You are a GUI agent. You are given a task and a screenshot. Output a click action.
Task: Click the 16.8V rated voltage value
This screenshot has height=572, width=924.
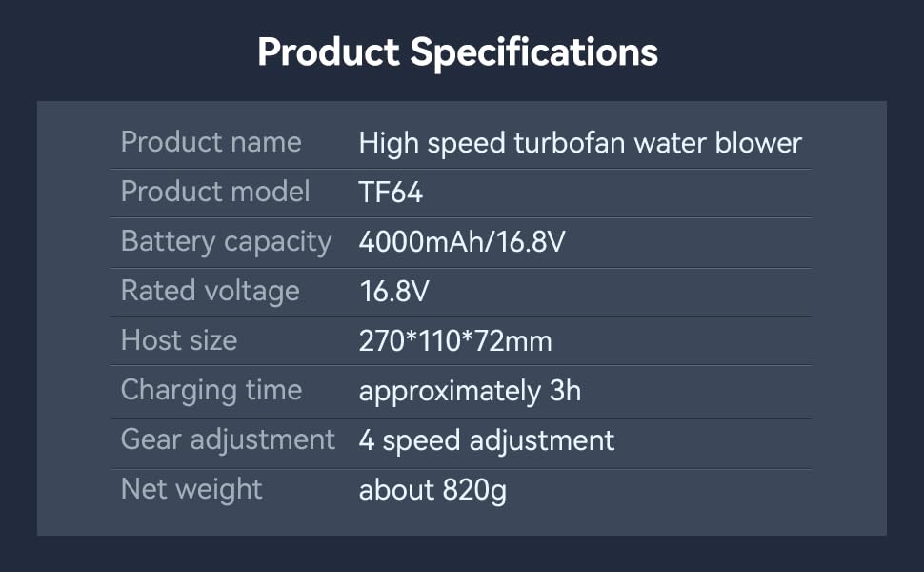394,292
